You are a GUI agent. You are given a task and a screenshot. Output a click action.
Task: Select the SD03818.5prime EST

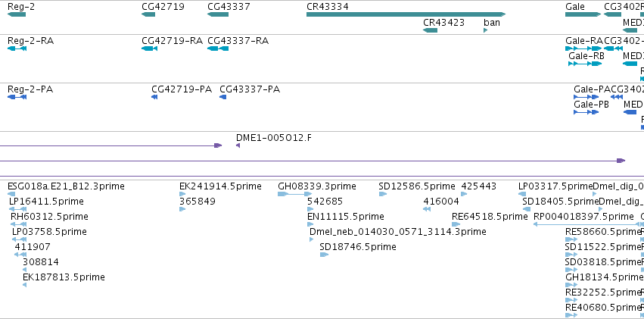tap(571, 270)
